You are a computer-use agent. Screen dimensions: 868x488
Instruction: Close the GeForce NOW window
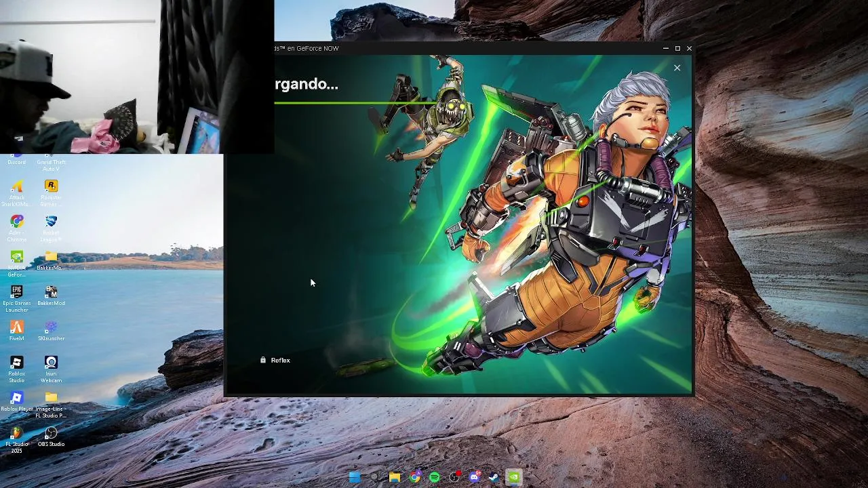click(x=689, y=48)
